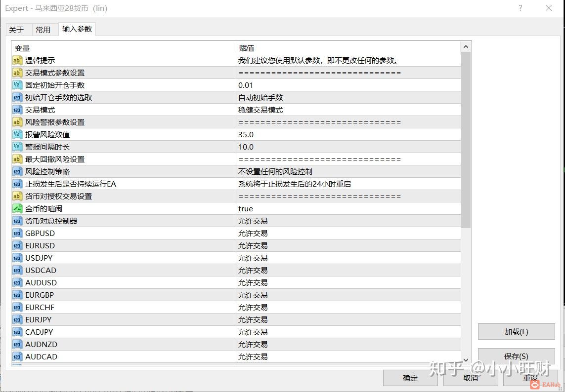Select the AUDCAD variable name
The height and width of the screenshot is (392, 565).
tap(41, 357)
